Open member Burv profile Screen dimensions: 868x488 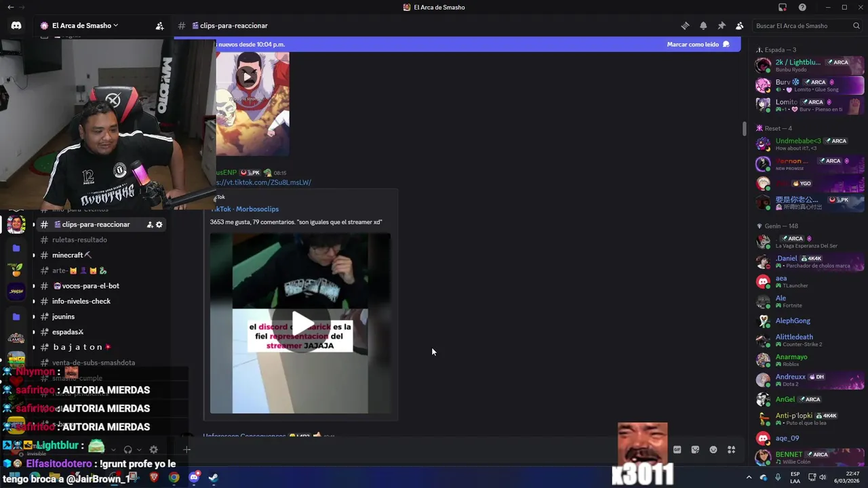809,85
